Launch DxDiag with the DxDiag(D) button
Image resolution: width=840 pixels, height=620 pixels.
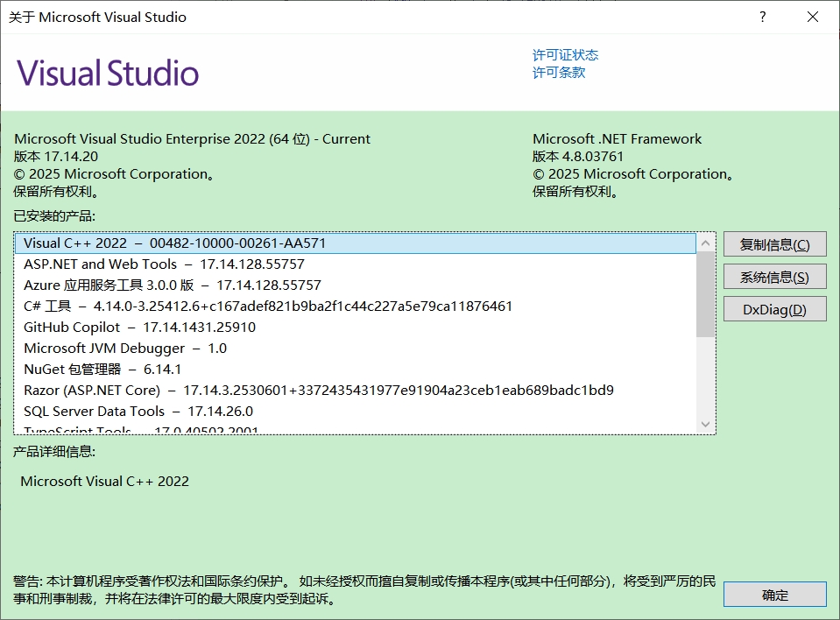coord(774,309)
